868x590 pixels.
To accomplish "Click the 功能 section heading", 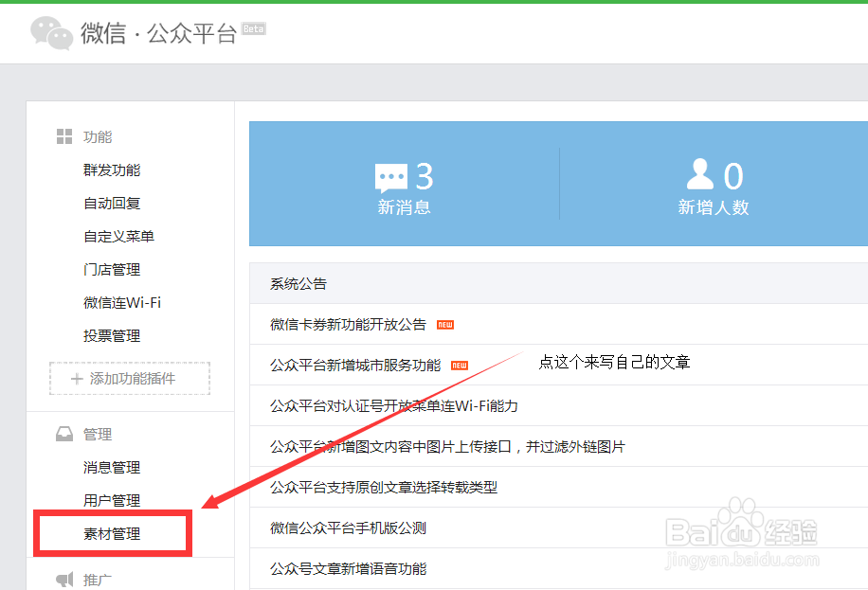I will [98, 136].
